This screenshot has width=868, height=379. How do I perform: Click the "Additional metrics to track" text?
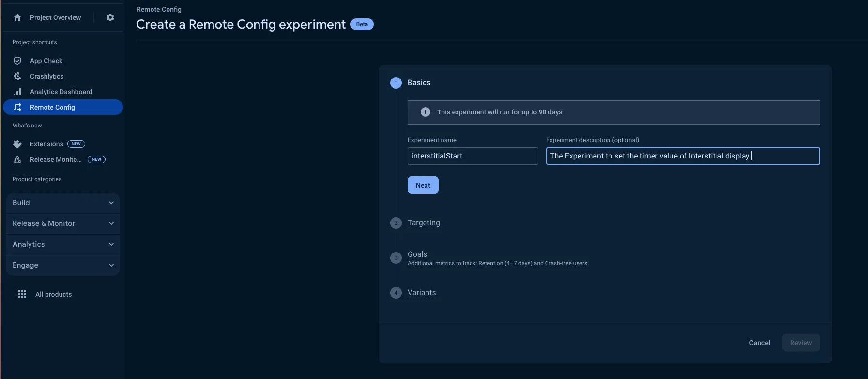497,263
